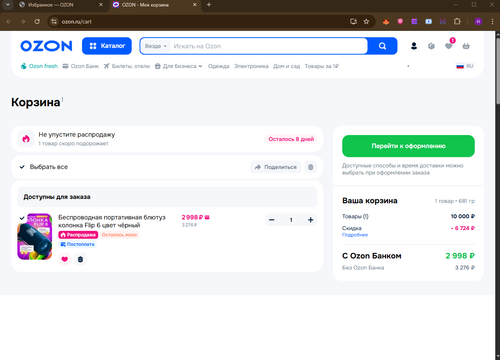Go back in browser history
This screenshot has height=360, width=500.
pos(9,21)
